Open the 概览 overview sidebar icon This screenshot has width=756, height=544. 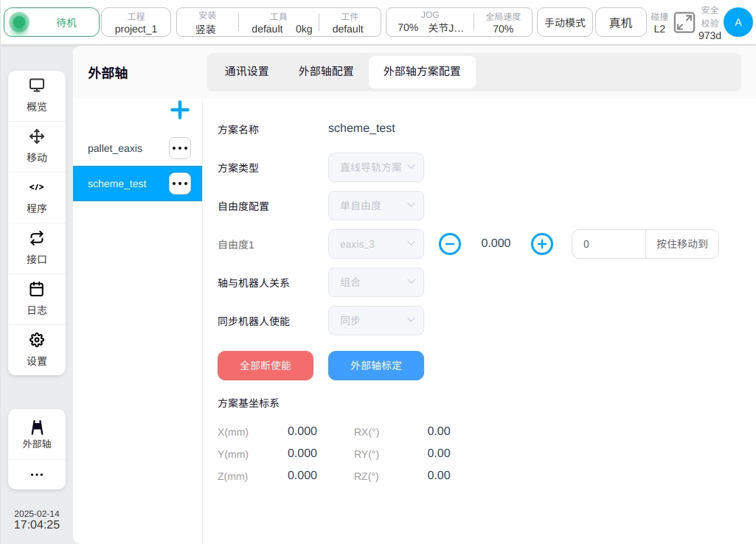pos(37,95)
